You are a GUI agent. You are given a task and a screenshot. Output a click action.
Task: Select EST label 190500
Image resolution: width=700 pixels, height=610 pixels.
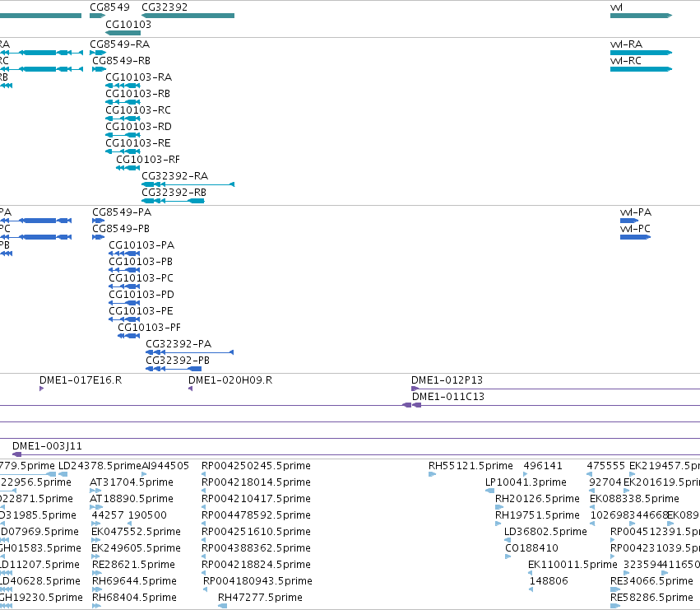click(x=147, y=515)
